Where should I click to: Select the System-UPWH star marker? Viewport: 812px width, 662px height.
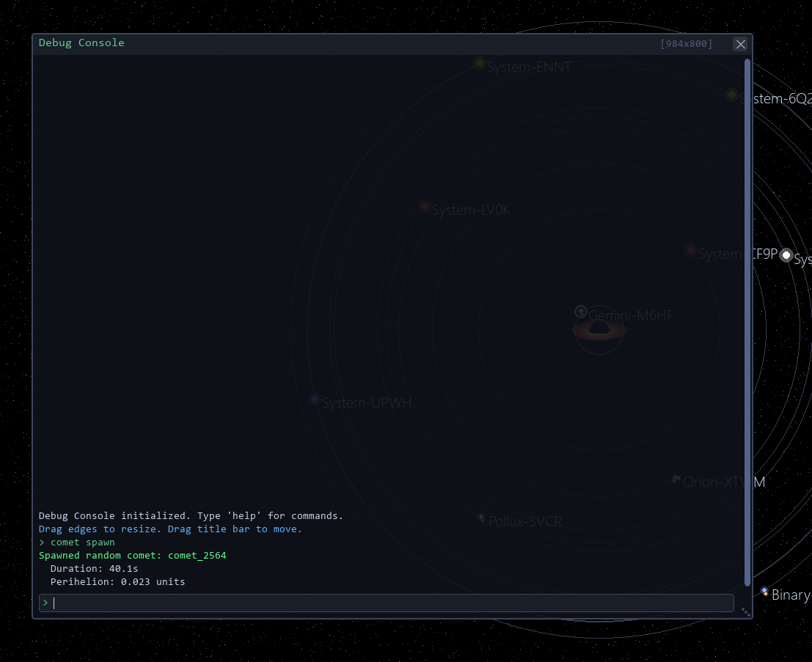[314, 399]
